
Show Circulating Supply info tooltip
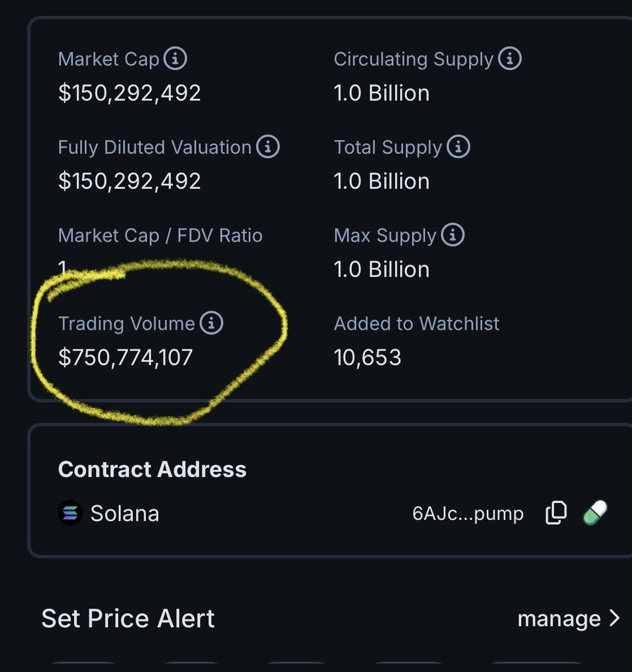[510, 58]
